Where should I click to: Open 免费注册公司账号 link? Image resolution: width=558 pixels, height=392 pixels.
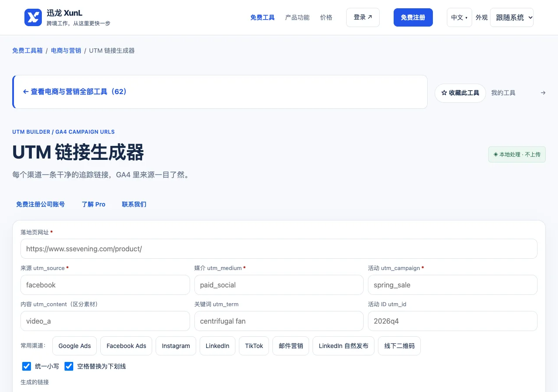click(x=41, y=204)
